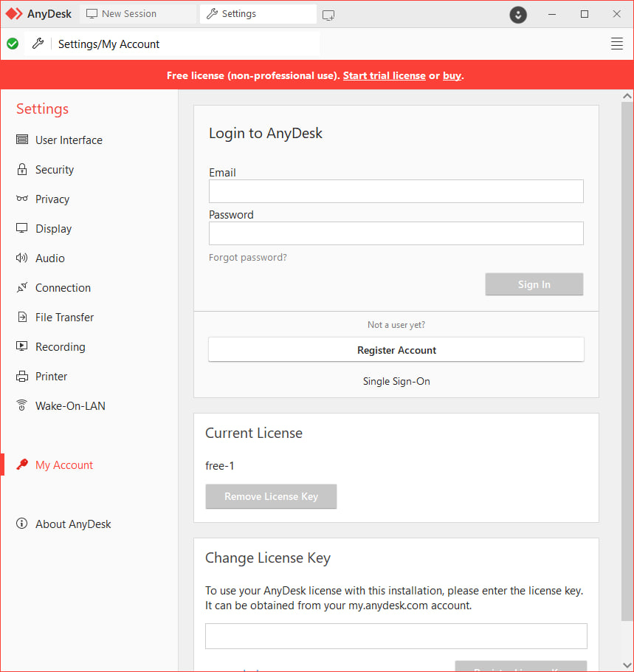Follow the Start trial license link
Viewport: 634px width, 672px height.
point(385,75)
